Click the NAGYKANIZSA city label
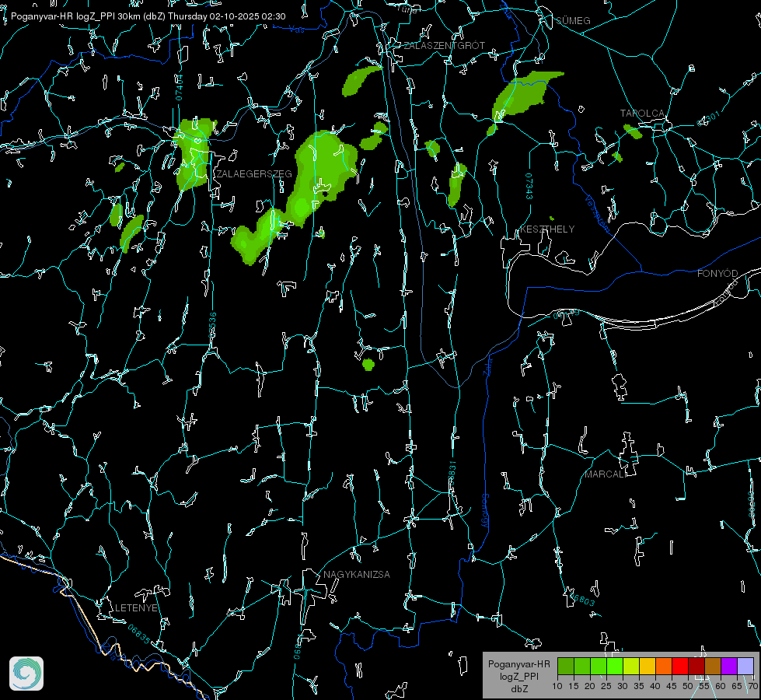 (x=357, y=574)
